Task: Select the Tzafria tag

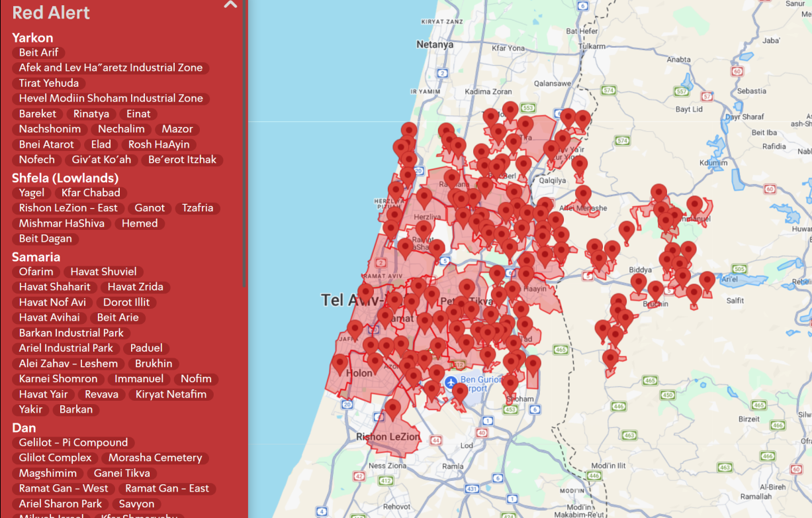Action: point(198,208)
